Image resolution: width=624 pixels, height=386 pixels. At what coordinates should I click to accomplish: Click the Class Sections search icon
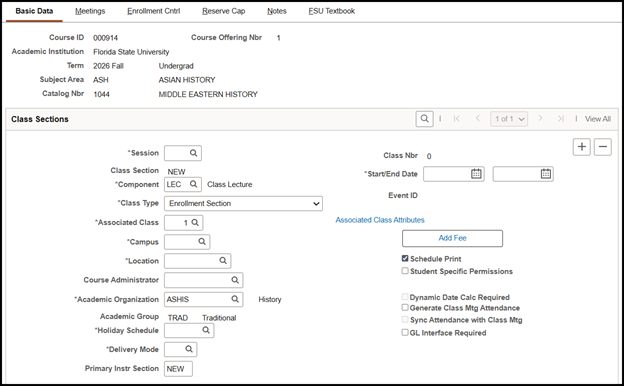pos(425,119)
